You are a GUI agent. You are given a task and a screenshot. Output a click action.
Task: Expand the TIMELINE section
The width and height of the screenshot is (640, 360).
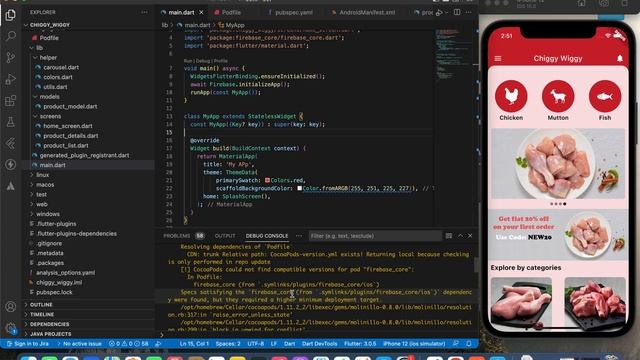[42, 315]
